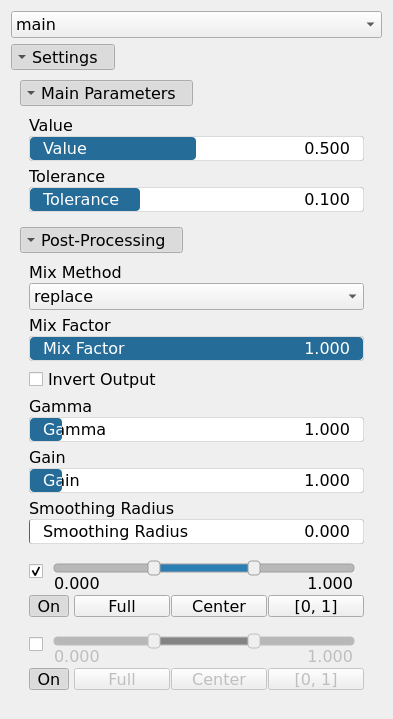Click the Gamma slider field
Image resolution: width=393 pixels, height=719 pixels.
196,430
